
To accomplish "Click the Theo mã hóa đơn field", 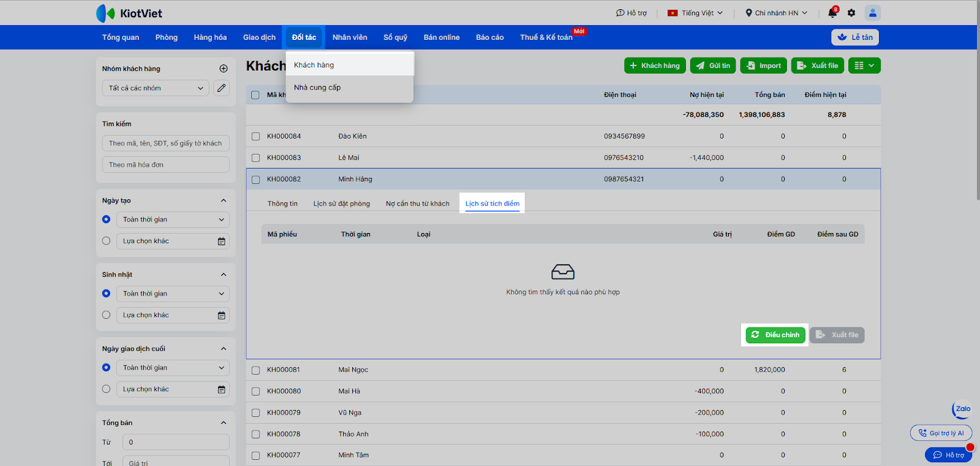I will (x=166, y=165).
